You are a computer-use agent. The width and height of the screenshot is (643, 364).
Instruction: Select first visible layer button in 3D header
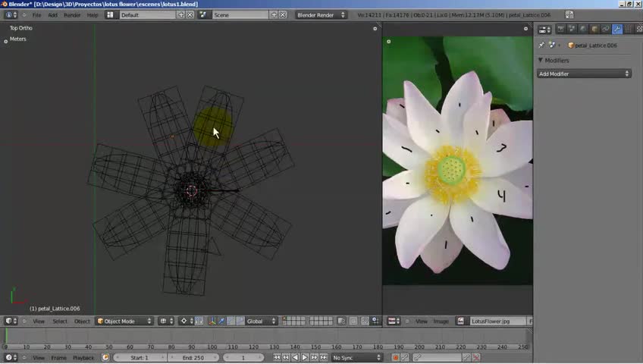tap(285, 319)
